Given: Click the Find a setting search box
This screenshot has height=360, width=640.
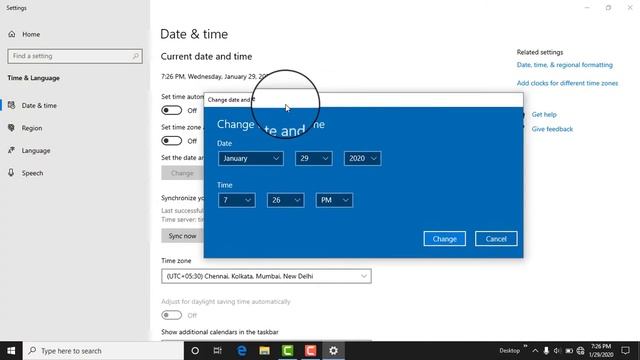Looking at the screenshot, I should point(75,56).
